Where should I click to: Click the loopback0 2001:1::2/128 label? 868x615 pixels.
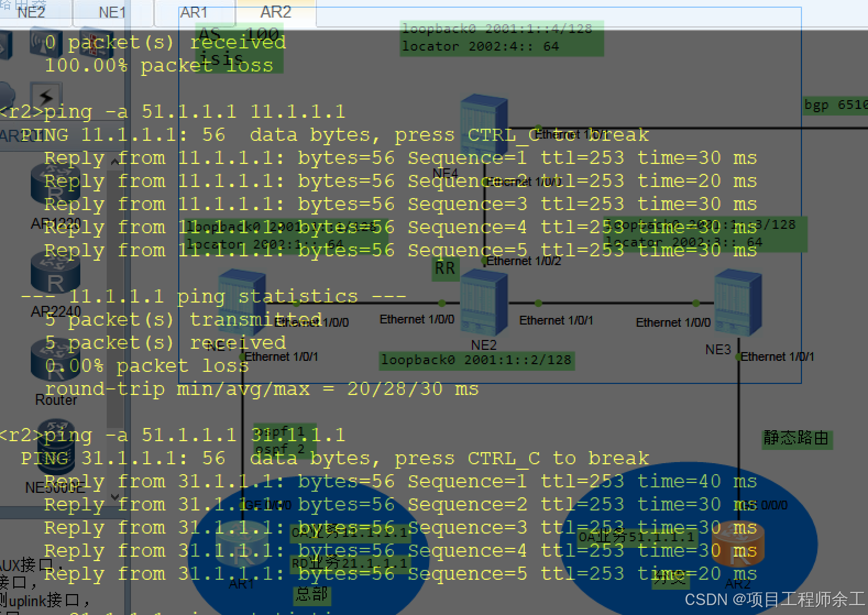click(x=476, y=360)
